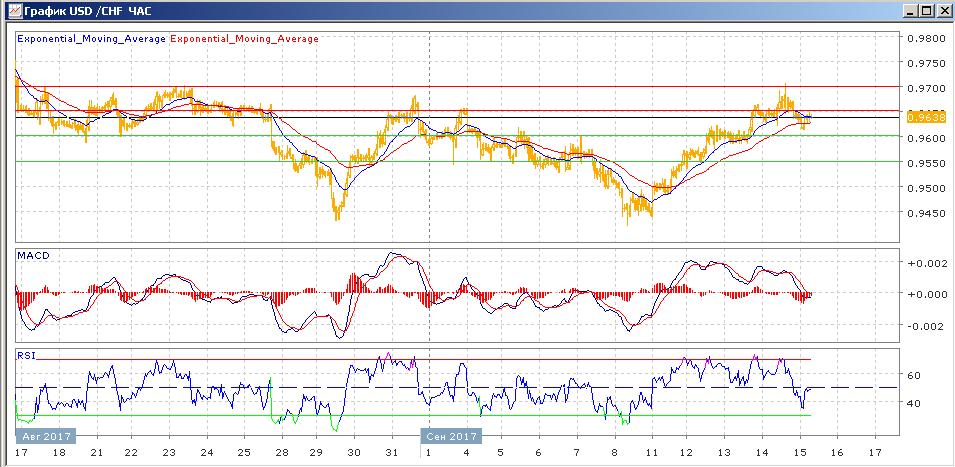955x467 pixels.
Task: Minimize the USD/CHF chart window
Action: (909, 11)
